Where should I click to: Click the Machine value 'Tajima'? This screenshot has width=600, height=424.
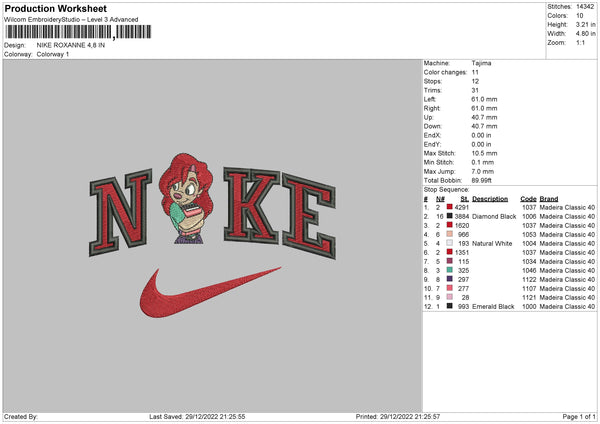tap(481, 63)
